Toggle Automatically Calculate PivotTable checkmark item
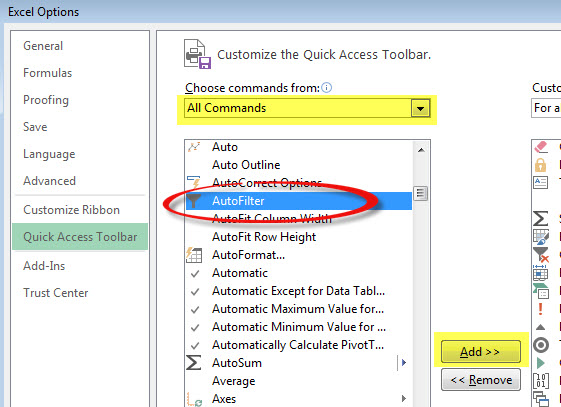Screen dimensions: 561x407 click(298, 345)
